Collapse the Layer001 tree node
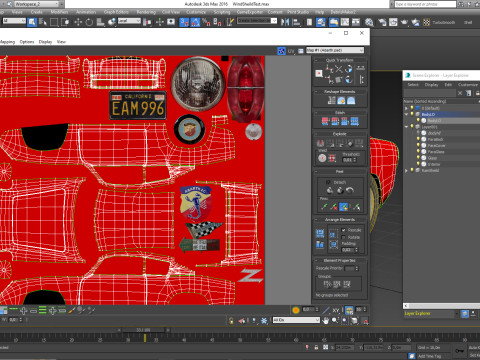The width and height of the screenshot is (480, 360). 406,127
